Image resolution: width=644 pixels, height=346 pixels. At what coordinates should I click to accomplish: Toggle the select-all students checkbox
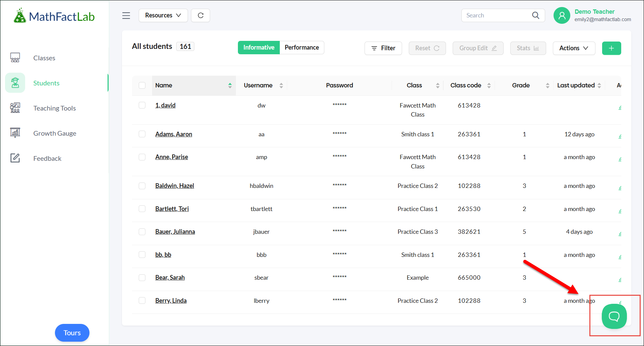[x=142, y=85]
